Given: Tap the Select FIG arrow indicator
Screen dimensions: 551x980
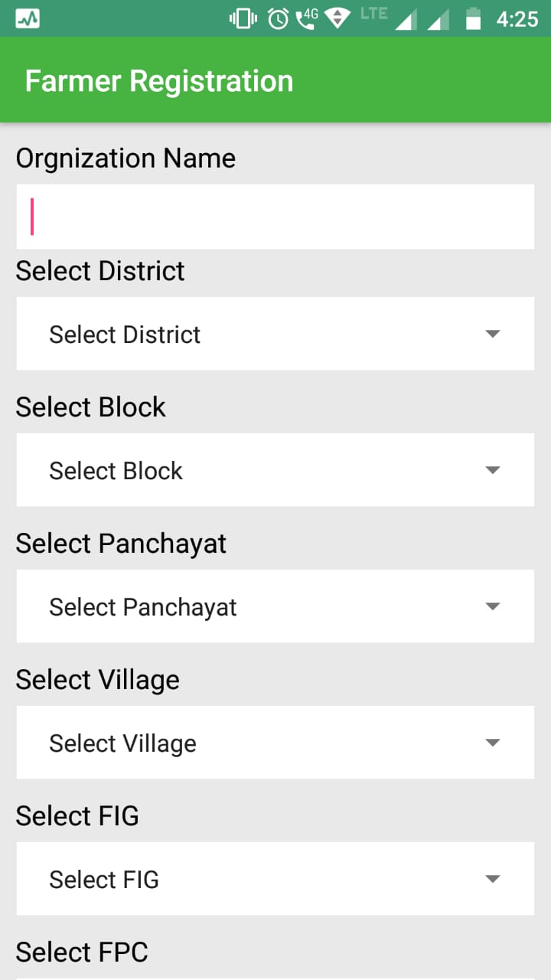Looking at the screenshot, I should click(x=493, y=879).
